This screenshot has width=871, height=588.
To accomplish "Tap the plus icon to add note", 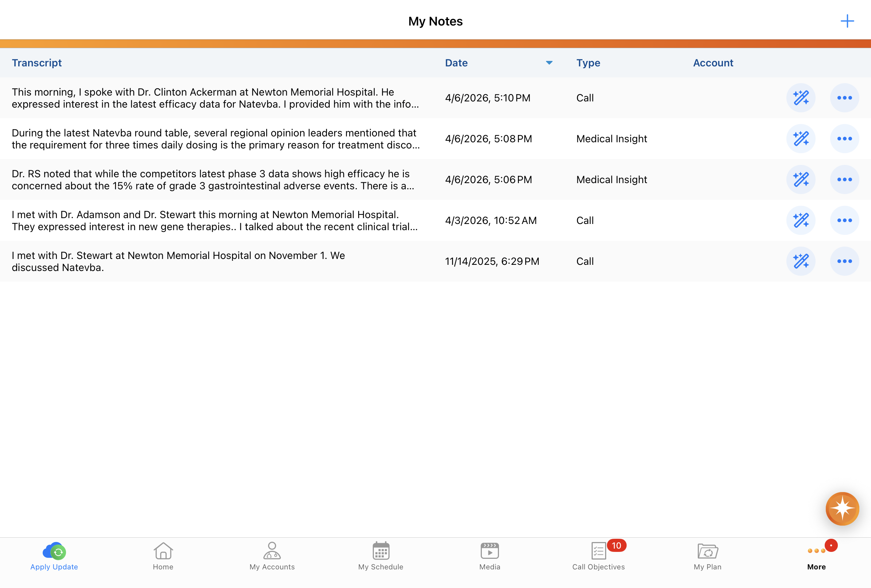I will point(847,21).
